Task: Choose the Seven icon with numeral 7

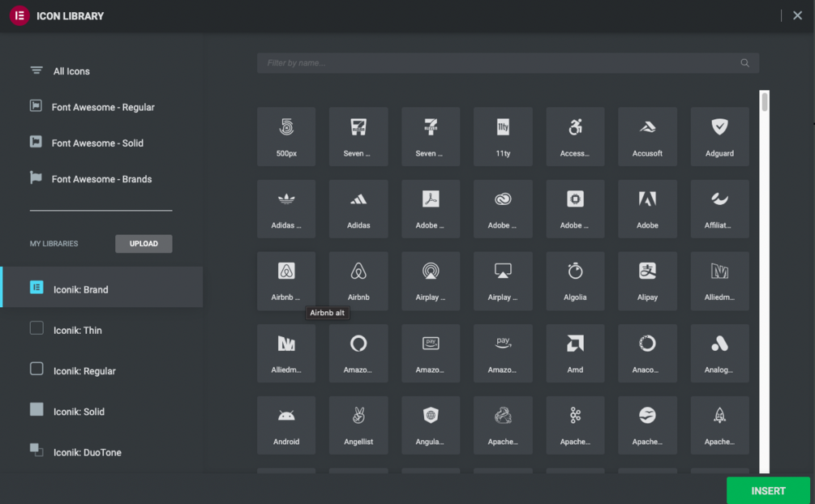Action: pos(431,136)
